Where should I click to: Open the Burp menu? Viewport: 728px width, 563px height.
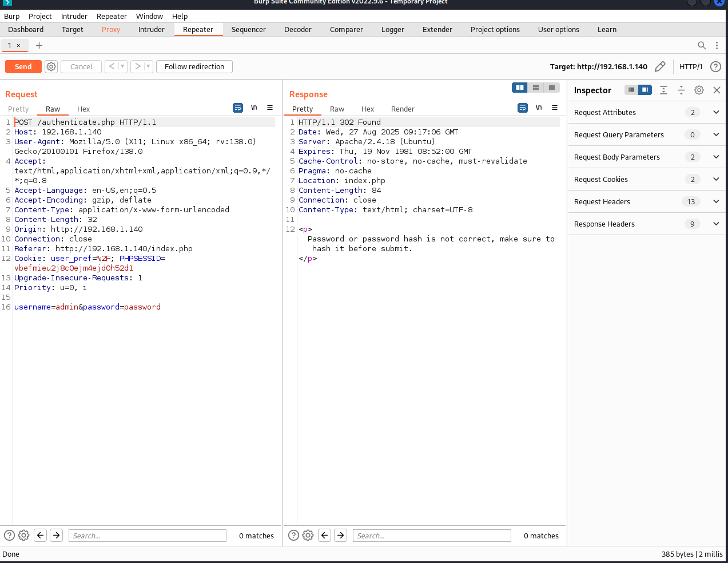pos(12,17)
